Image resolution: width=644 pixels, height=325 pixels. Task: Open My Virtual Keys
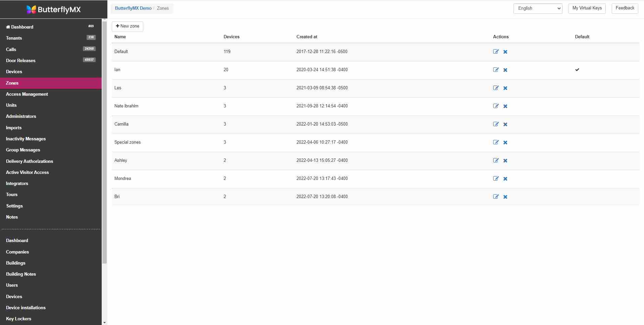point(587,8)
